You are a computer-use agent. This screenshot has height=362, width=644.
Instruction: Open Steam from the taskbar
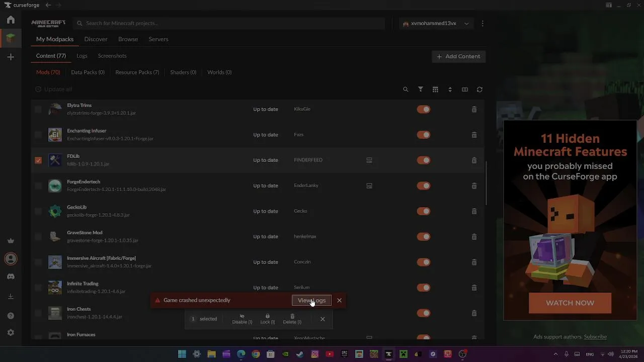coord(300,354)
